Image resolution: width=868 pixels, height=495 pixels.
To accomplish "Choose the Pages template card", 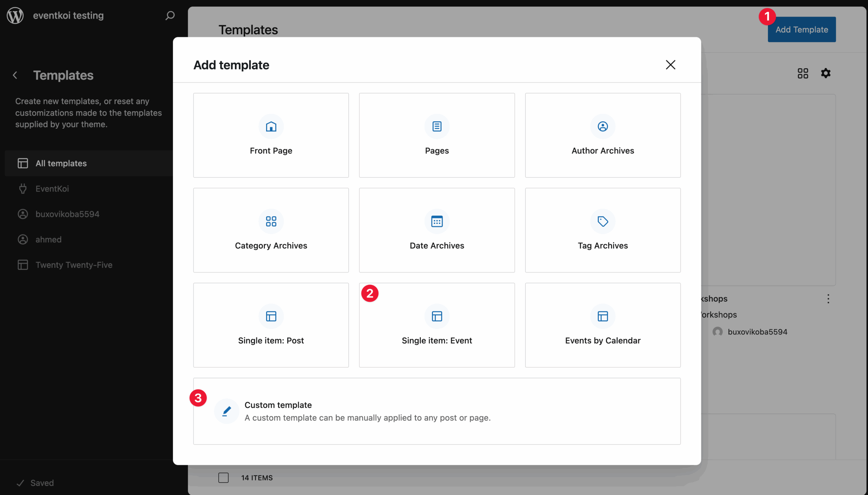I will click(x=437, y=135).
